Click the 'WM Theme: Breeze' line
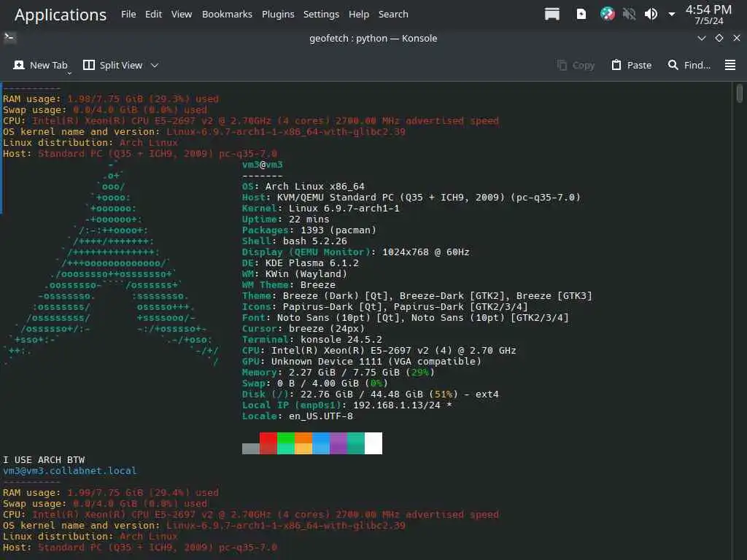This screenshot has width=747, height=560. point(289,285)
